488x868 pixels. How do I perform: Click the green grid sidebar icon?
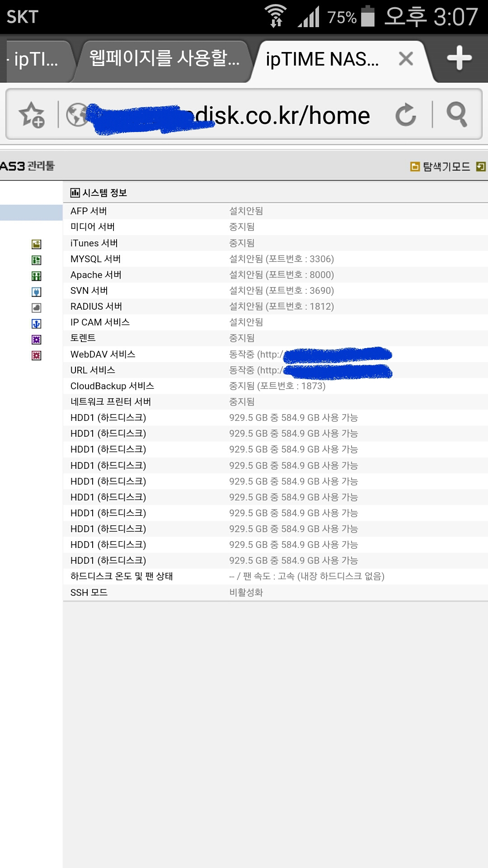(37, 276)
